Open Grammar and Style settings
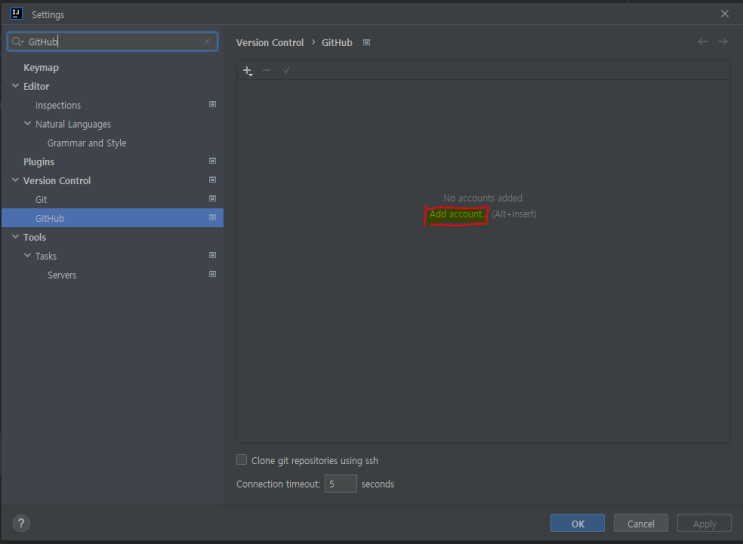Image resolution: width=743 pixels, height=544 pixels. coord(87,143)
